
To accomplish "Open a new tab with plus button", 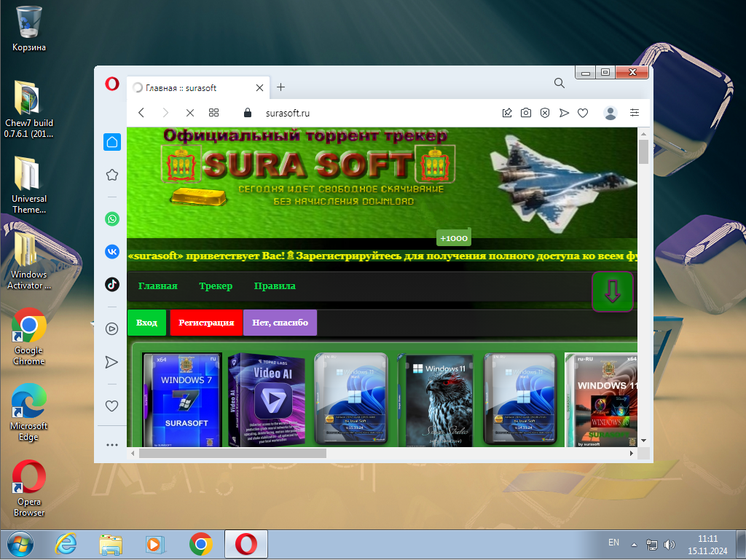I will pyautogui.click(x=280, y=87).
